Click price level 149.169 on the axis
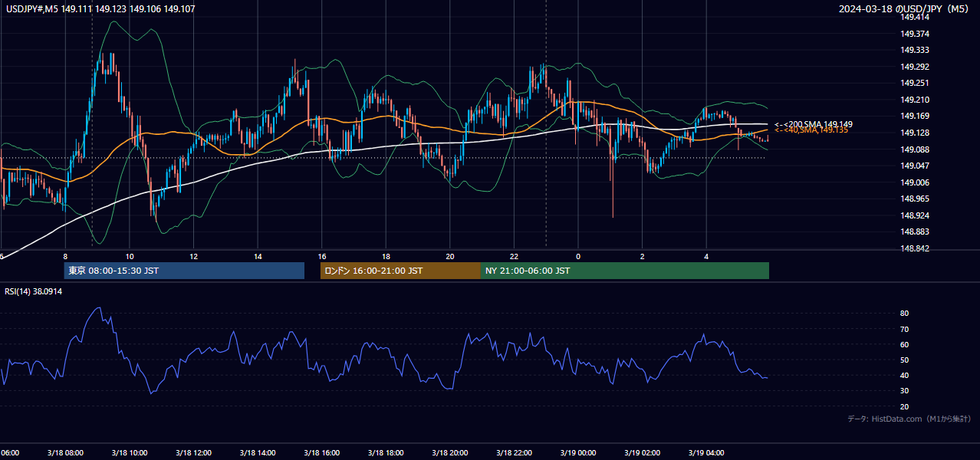 tap(916, 117)
